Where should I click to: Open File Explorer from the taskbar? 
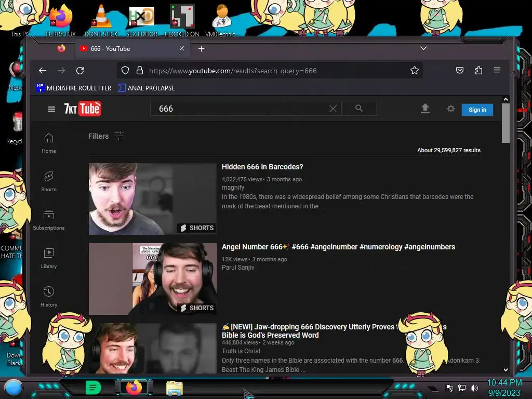pyautogui.click(x=175, y=388)
